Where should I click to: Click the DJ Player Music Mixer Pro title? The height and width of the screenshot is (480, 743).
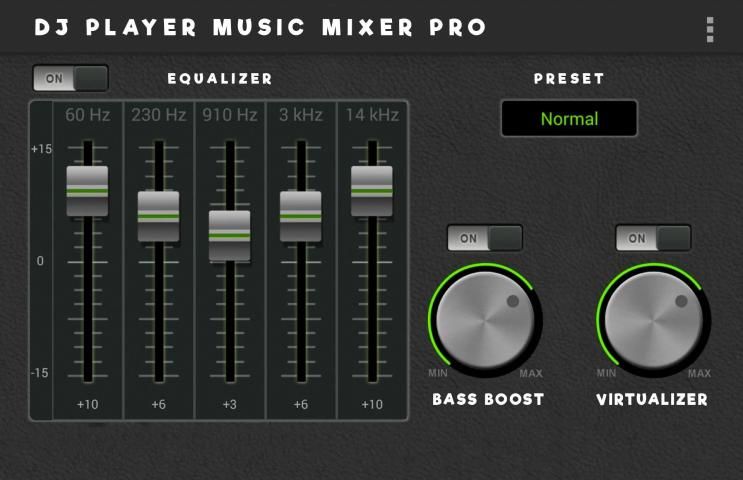click(x=260, y=27)
